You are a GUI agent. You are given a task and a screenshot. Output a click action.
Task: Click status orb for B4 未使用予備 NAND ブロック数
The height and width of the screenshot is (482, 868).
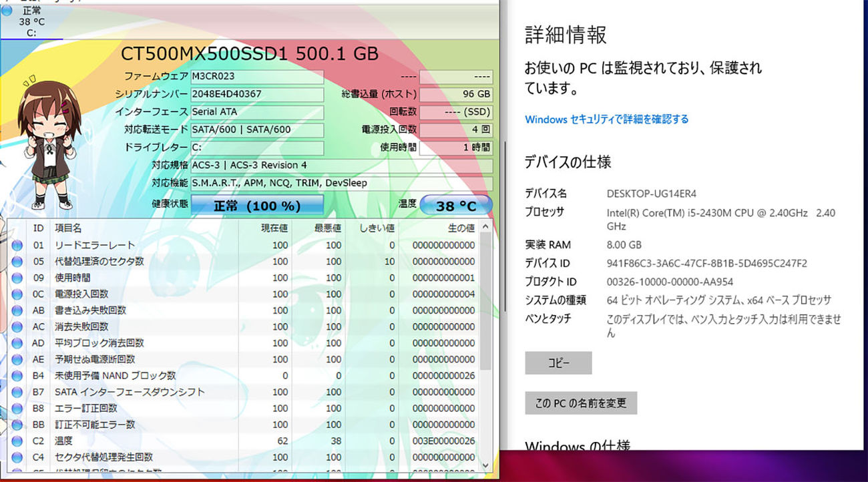click(x=17, y=376)
